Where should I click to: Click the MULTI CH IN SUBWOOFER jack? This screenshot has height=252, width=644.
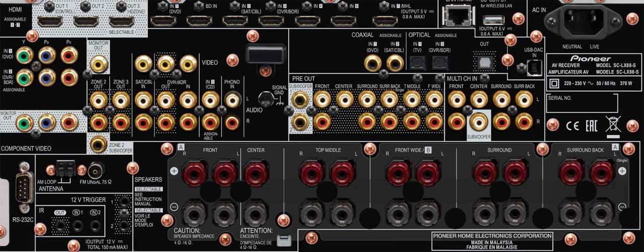click(478, 121)
